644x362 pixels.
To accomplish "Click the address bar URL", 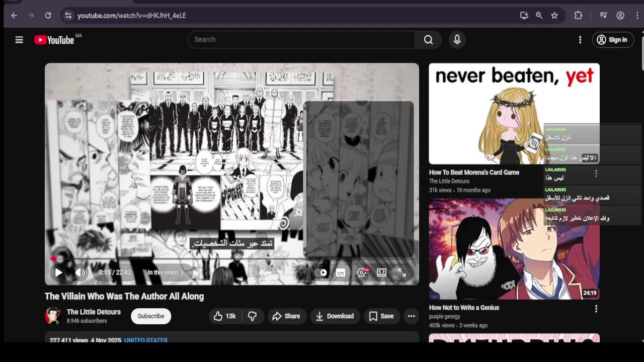I will click(132, 16).
